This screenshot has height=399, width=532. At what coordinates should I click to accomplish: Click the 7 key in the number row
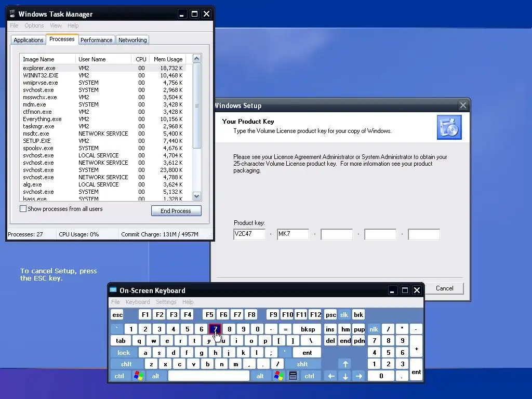215,329
